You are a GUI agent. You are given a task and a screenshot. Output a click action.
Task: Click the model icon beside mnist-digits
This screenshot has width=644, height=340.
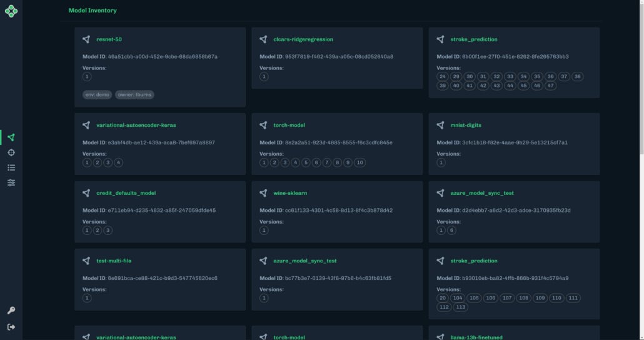(x=440, y=125)
